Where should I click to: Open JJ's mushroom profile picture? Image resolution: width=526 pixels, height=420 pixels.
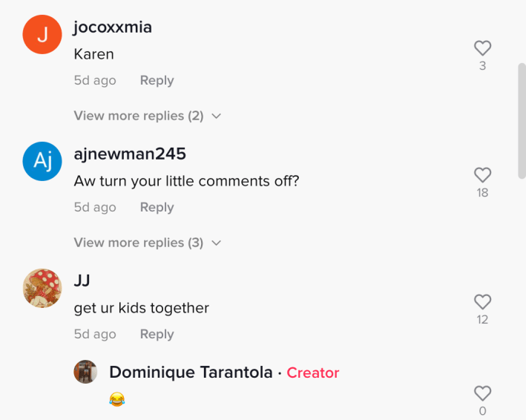coord(42,288)
